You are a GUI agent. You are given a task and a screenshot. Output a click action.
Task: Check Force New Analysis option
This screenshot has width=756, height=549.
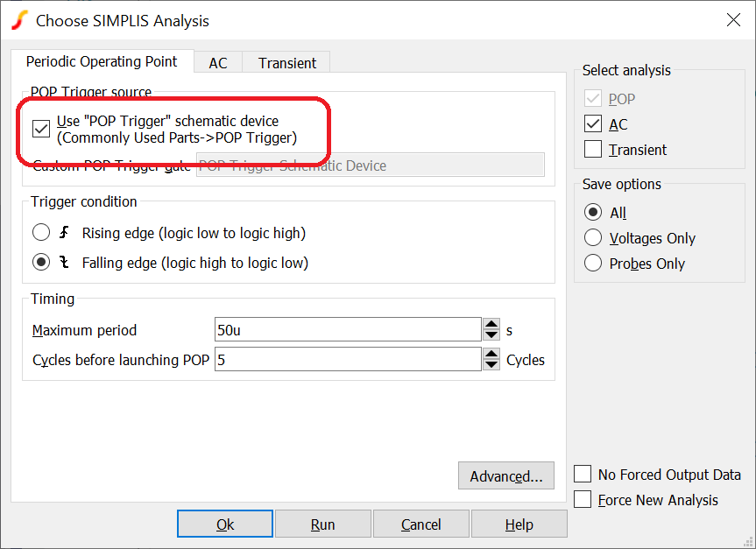point(583,500)
